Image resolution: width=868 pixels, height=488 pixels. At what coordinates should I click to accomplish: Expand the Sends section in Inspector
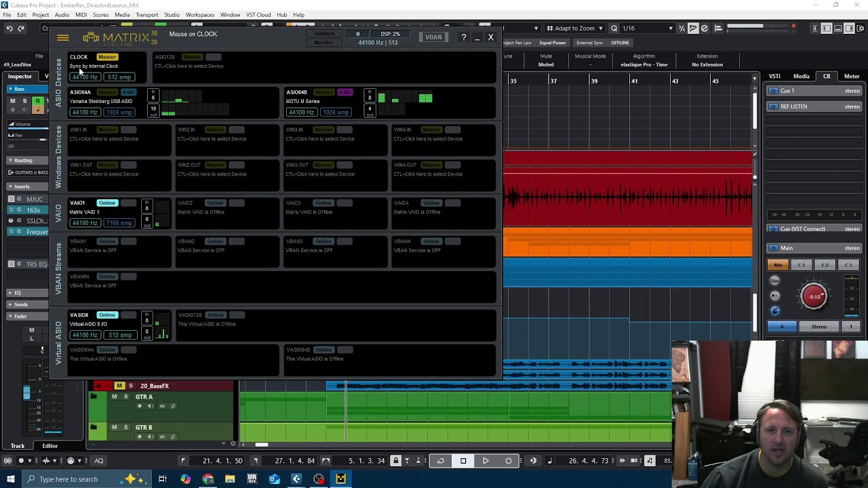tap(27, 304)
